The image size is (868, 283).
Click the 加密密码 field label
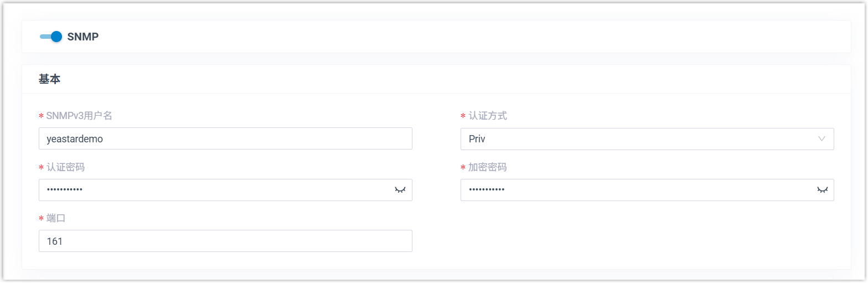click(x=488, y=167)
